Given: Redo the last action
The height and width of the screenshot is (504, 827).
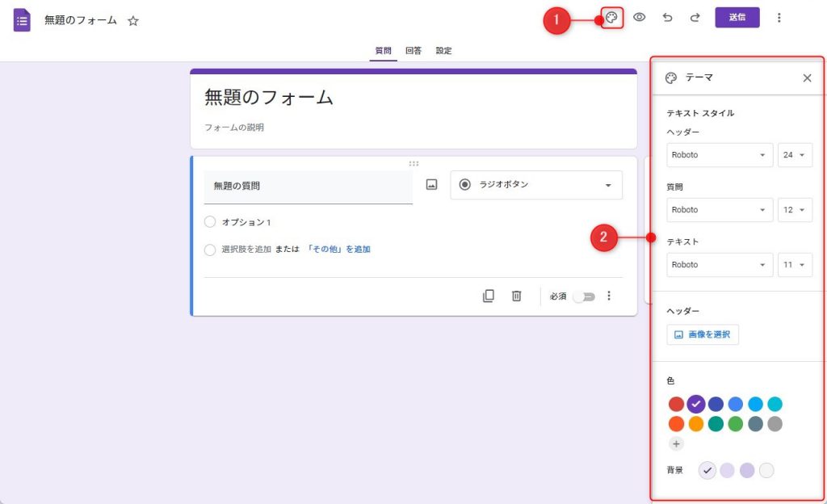Looking at the screenshot, I should click(695, 18).
